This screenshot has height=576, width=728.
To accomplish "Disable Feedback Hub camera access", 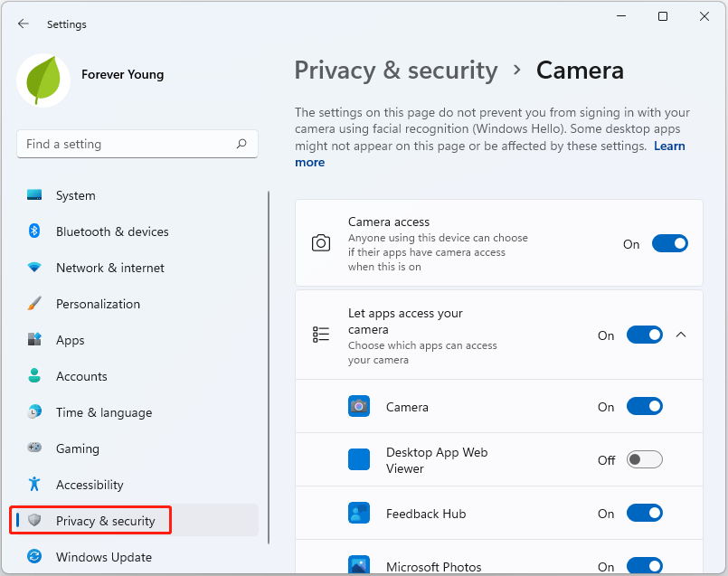I will pos(644,513).
